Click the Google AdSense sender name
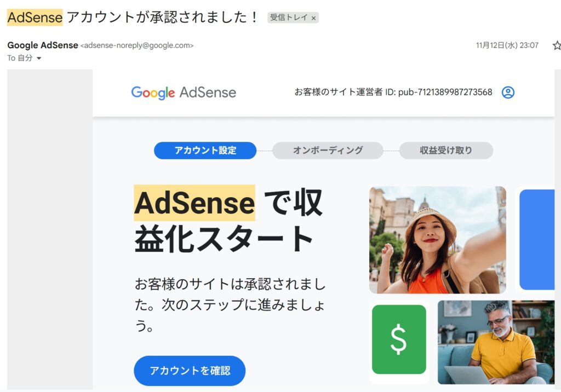 tap(43, 45)
